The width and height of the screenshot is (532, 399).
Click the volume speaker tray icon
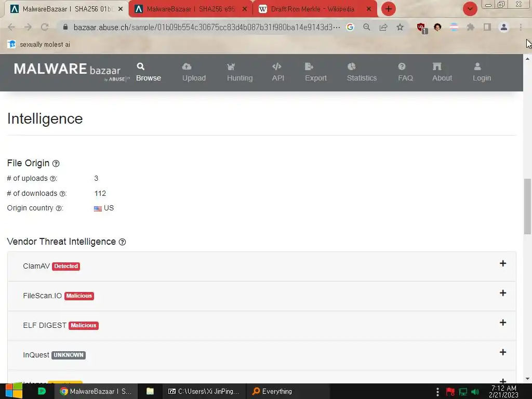pyautogui.click(x=475, y=392)
